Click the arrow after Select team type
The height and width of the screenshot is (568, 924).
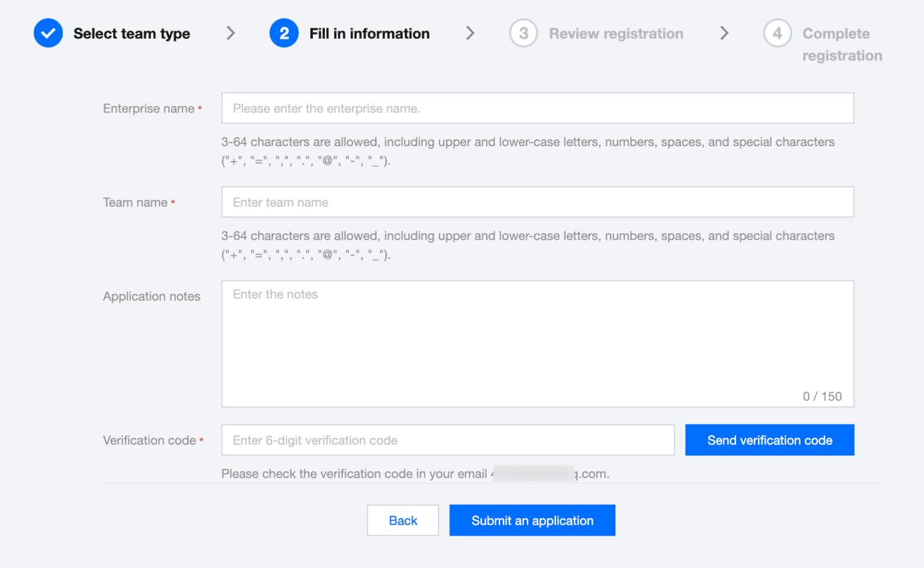pyautogui.click(x=230, y=33)
